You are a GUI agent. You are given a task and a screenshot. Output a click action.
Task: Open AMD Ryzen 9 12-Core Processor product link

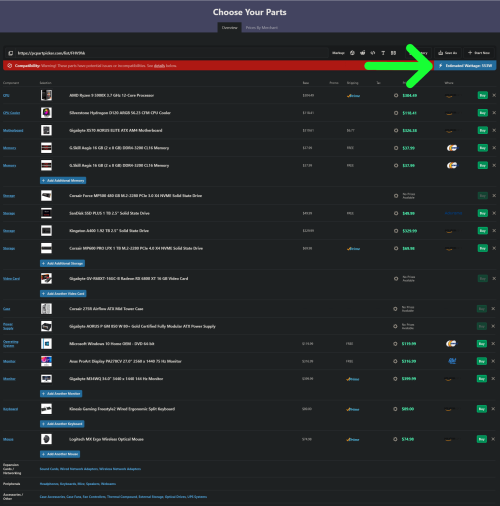click(112, 95)
